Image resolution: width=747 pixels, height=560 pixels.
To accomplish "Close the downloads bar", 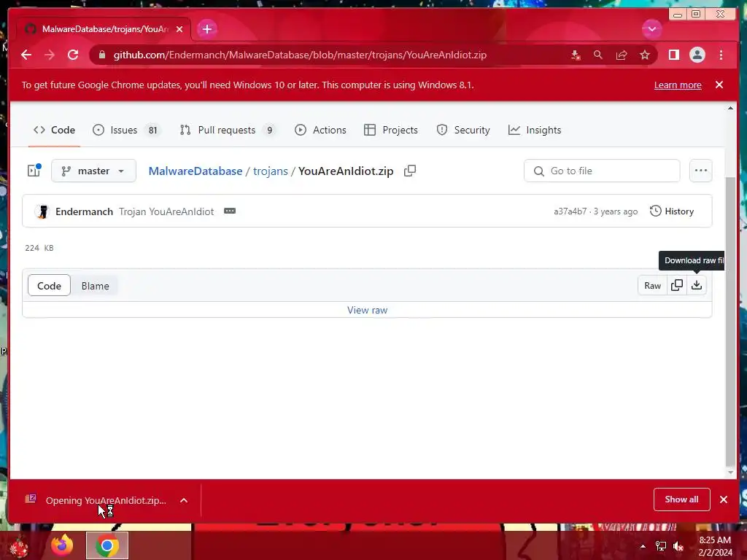I will tap(724, 499).
